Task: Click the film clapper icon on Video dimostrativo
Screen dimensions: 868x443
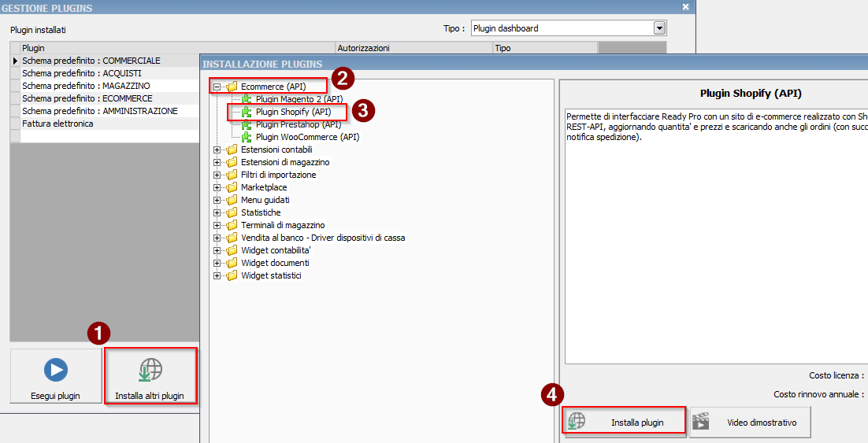Action: click(700, 423)
